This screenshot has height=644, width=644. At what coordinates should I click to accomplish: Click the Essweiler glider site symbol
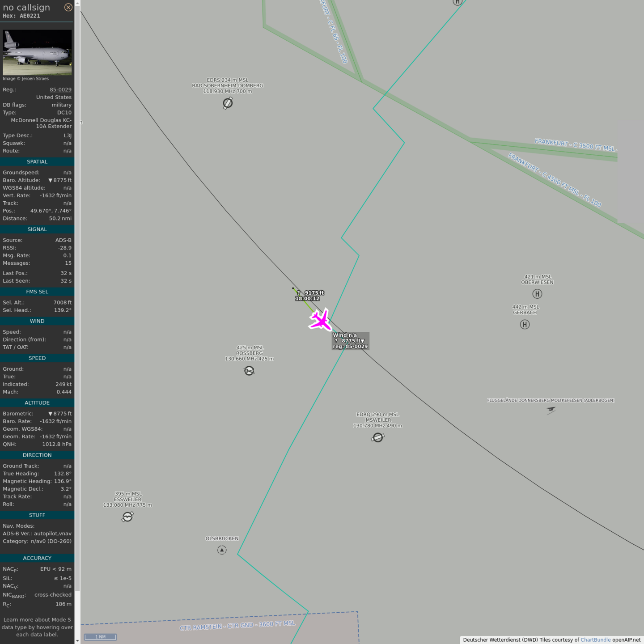click(x=127, y=517)
